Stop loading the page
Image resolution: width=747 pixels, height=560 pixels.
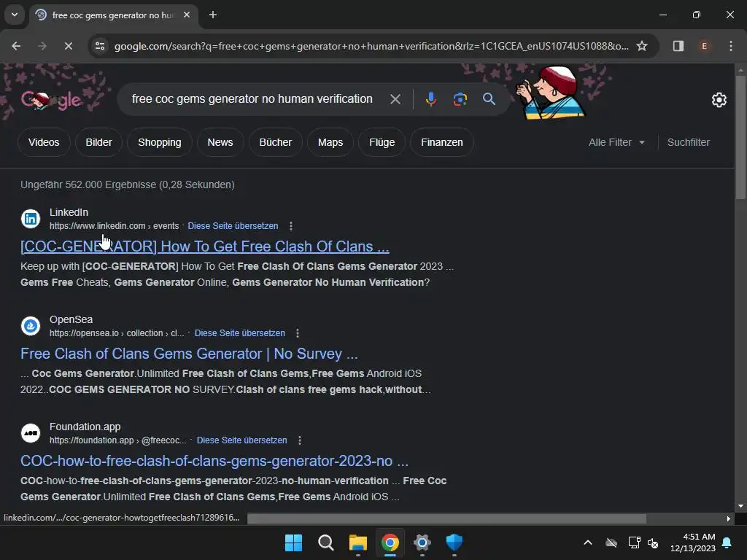[x=68, y=46]
